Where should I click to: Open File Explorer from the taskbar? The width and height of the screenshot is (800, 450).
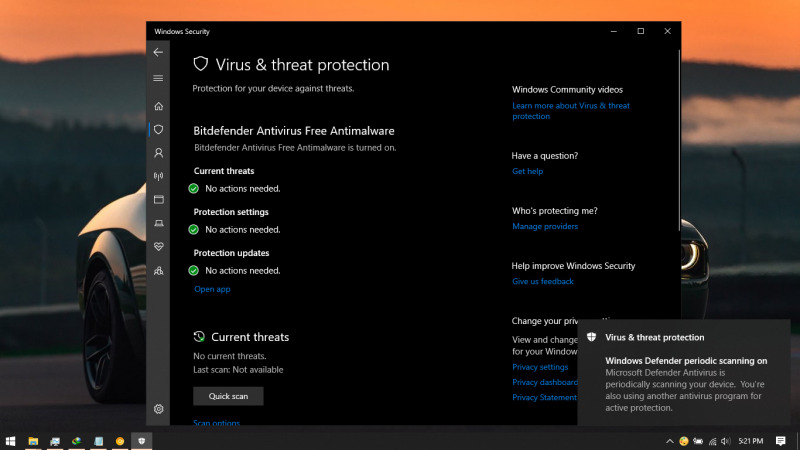point(33,441)
